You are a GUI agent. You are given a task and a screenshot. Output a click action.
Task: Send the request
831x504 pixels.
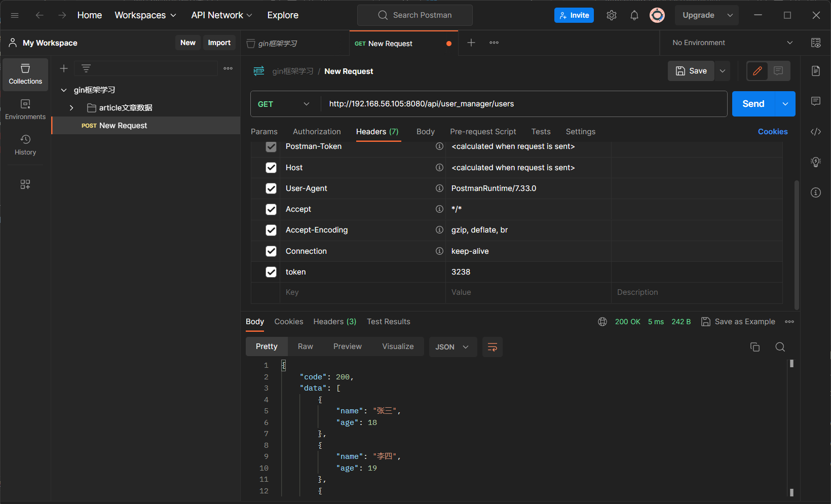753,104
